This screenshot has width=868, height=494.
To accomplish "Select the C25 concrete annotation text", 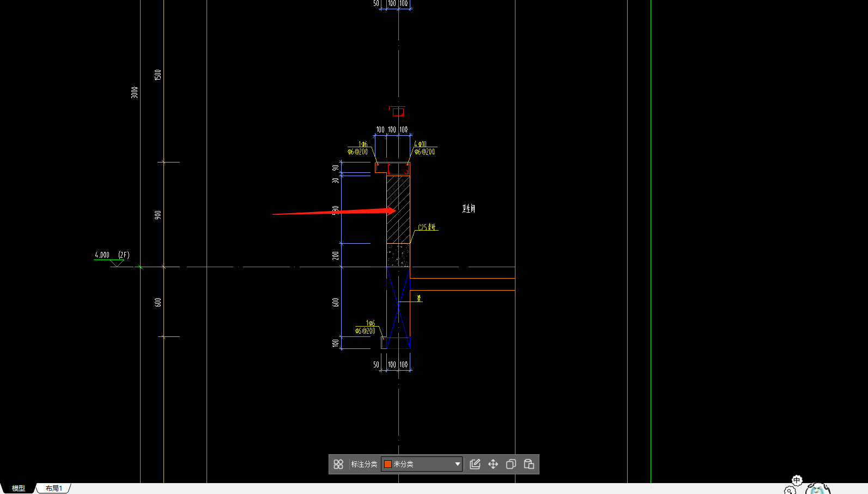I will point(427,227).
